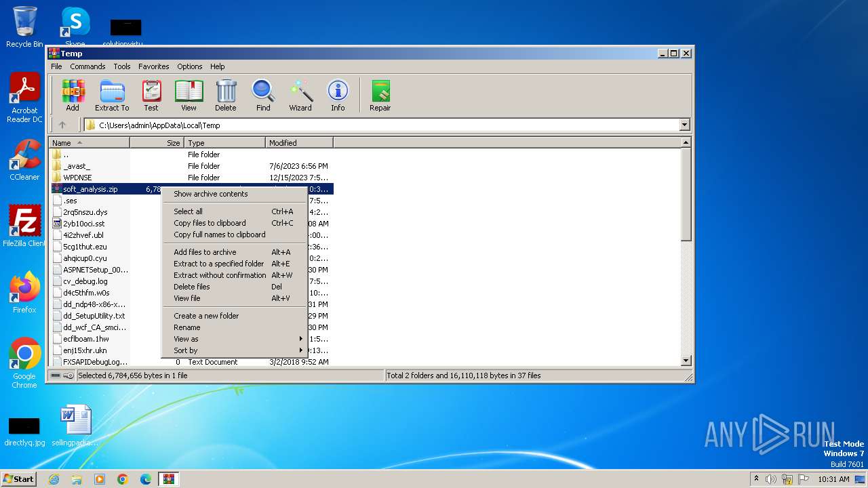Open directlyq.jpg desktop file

24,431
